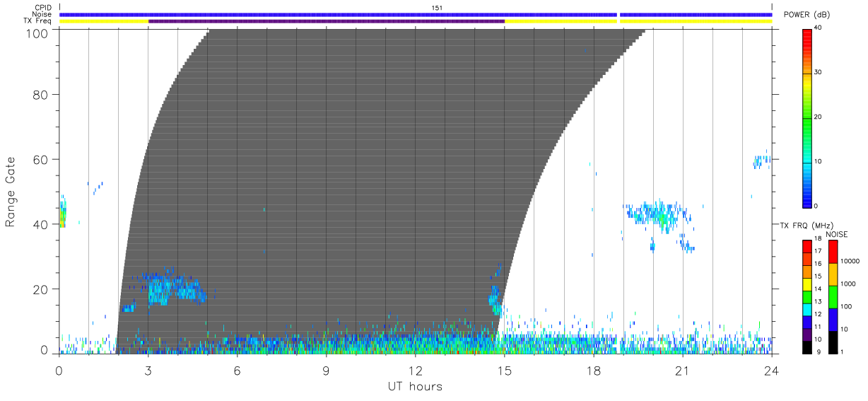Click the 24 tick on UT hours axis
The width and height of the screenshot is (868, 401).
[771, 370]
